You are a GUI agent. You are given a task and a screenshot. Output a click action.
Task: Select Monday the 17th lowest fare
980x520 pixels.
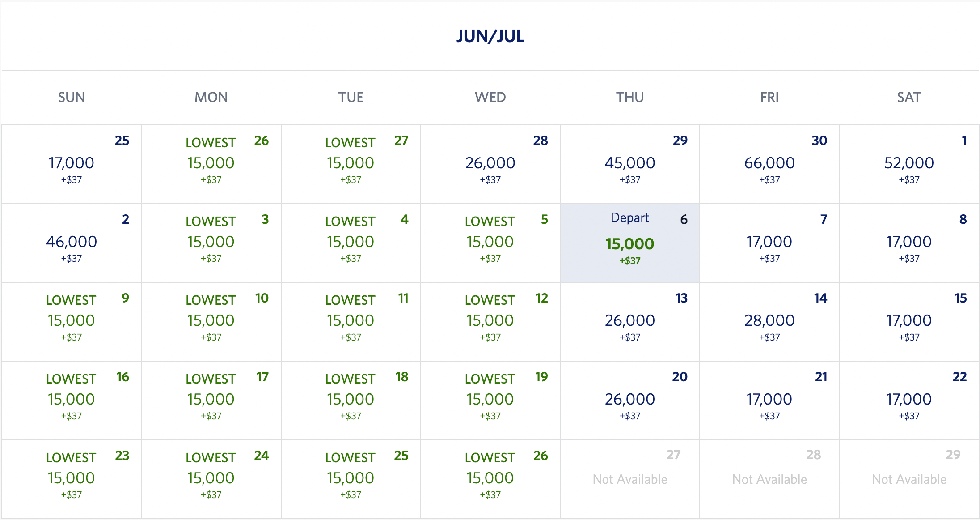211,400
